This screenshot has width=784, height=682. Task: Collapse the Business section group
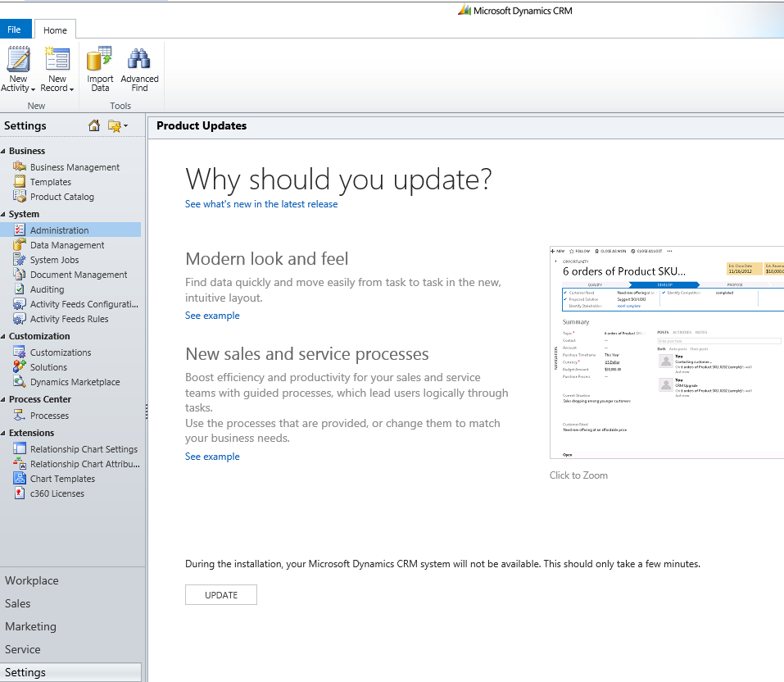(x=3, y=152)
